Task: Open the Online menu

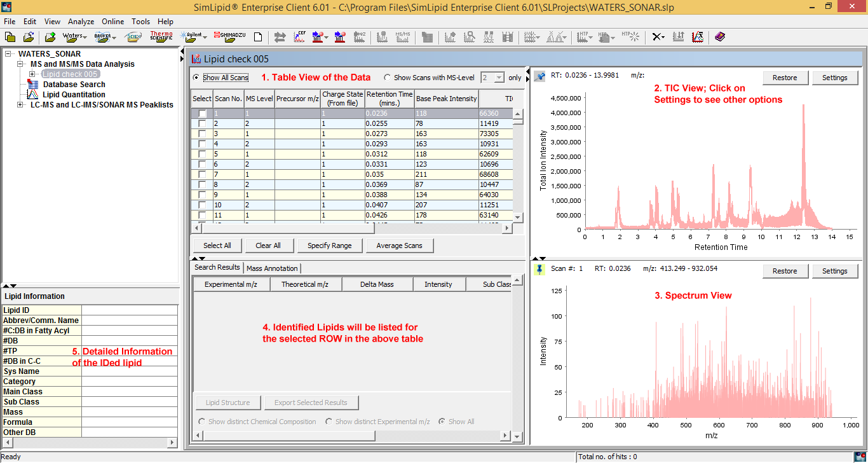Action: click(x=113, y=22)
